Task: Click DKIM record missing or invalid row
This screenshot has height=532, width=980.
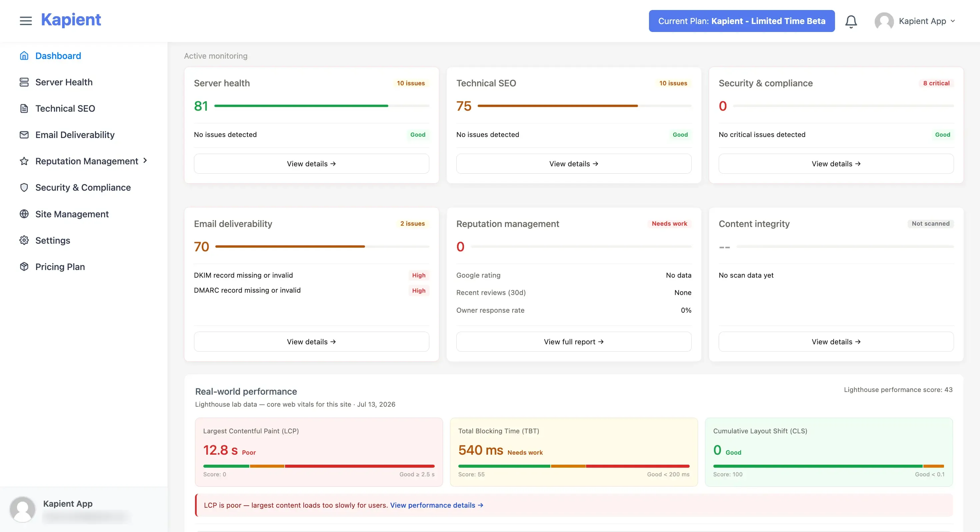Action: click(312, 275)
